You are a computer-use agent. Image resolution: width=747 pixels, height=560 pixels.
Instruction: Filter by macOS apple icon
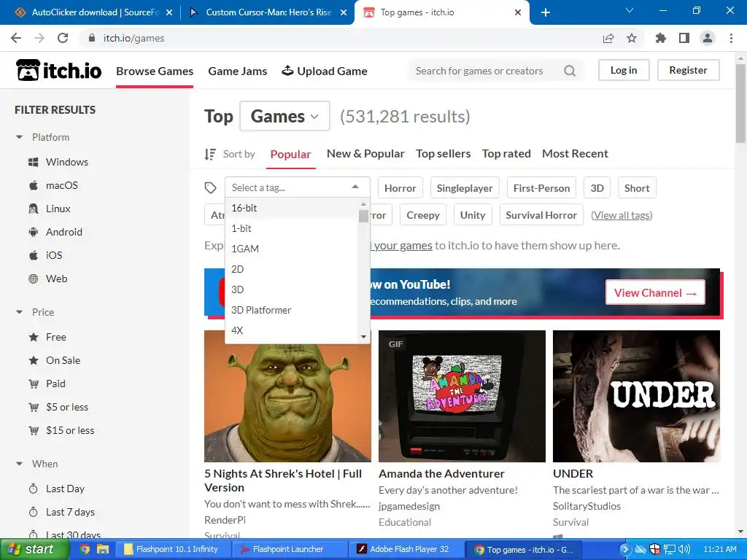[x=34, y=185]
